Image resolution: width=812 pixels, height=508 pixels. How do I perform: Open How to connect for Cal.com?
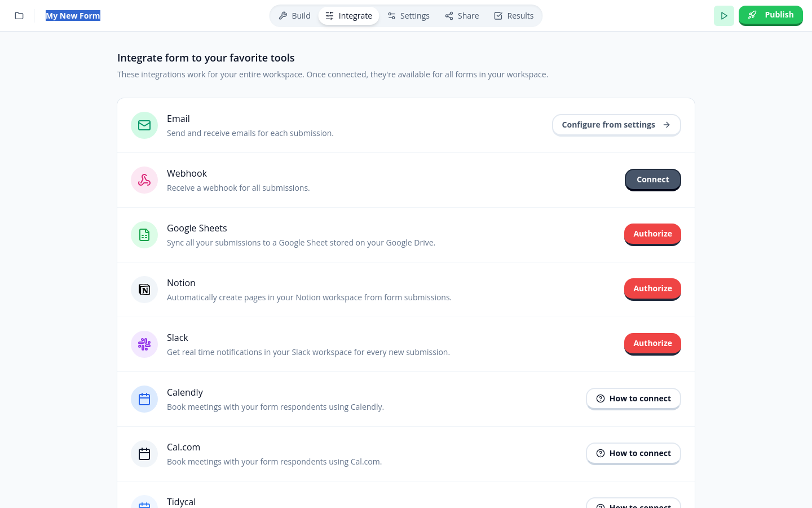(633, 453)
